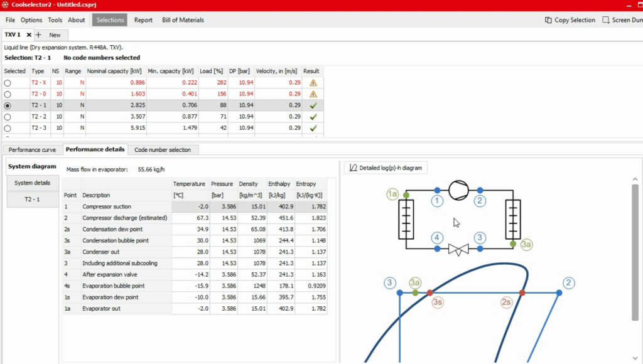The height and width of the screenshot is (364, 643).
Task: Select the T2 - X radio button
Action: pyautogui.click(x=8, y=83)
